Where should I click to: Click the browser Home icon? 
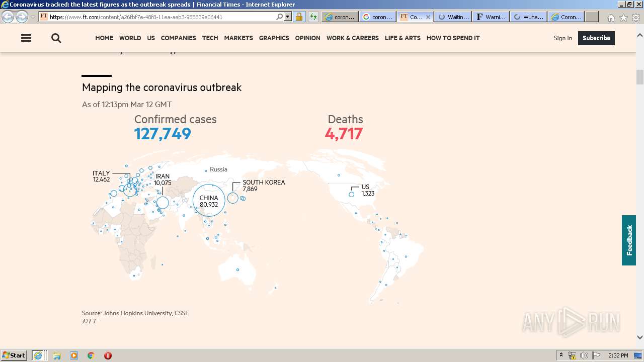point(611,18)
